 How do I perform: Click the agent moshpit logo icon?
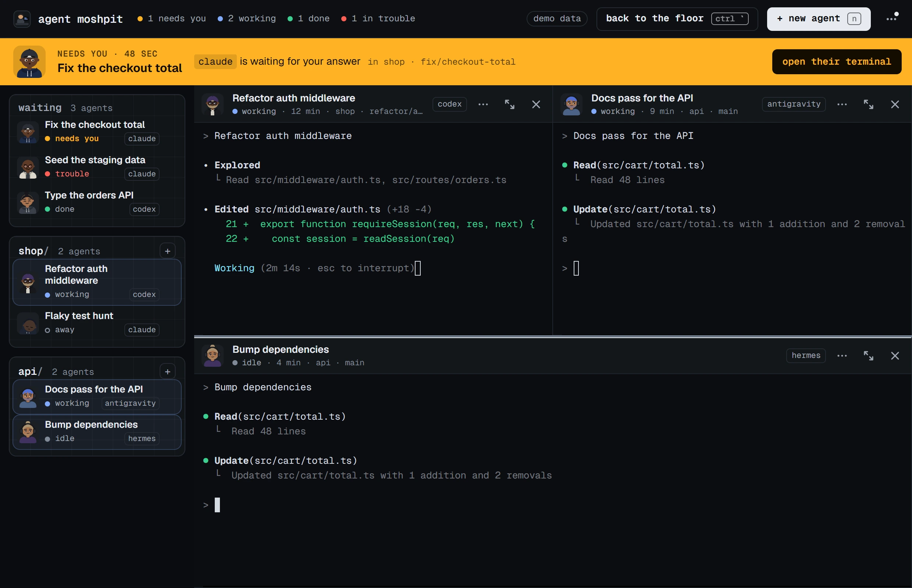22,19
